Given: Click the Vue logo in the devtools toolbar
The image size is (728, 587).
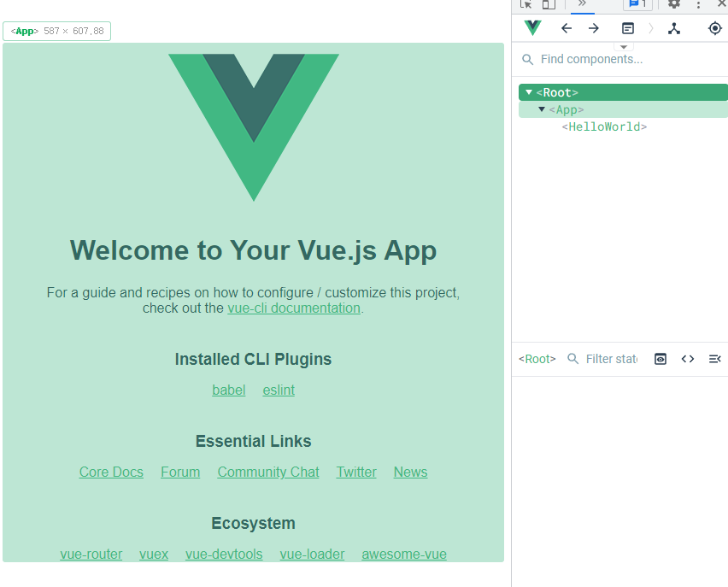Looking at the screenshot, I should pyautogui.click(x=532, y=28).
